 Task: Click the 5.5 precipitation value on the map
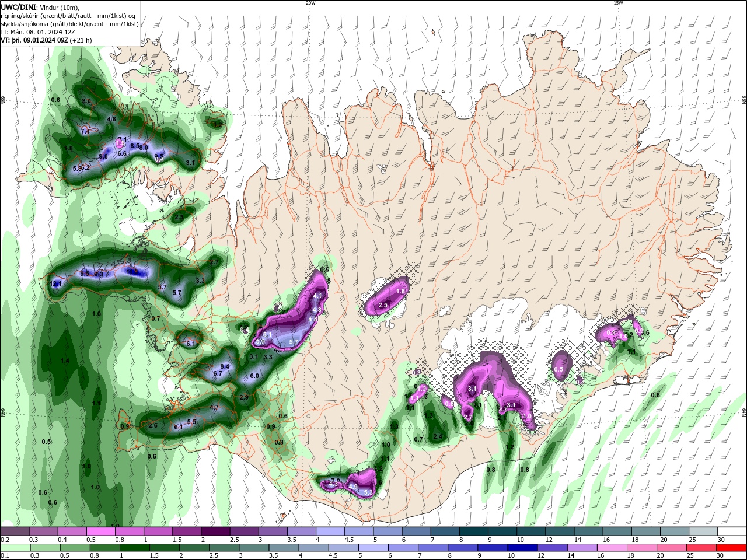191,422
